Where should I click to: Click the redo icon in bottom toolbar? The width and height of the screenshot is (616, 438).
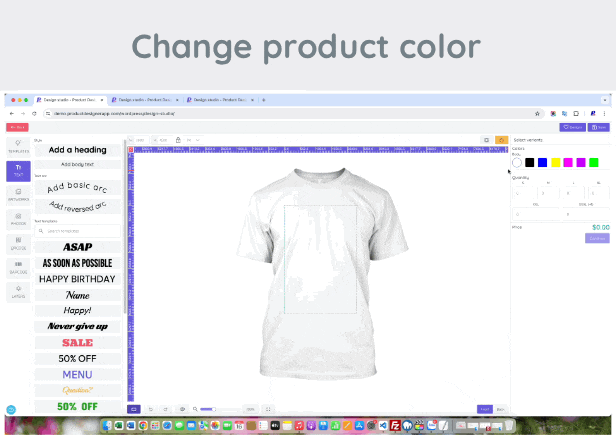pyautogui.click(x=165, y=409)
